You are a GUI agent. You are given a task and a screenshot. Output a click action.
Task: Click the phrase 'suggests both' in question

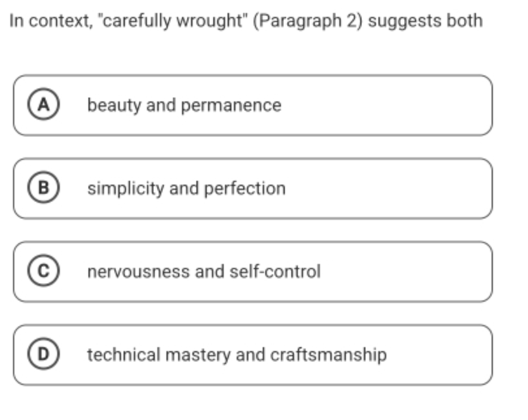pyautogui.click(x=426, y=21)
